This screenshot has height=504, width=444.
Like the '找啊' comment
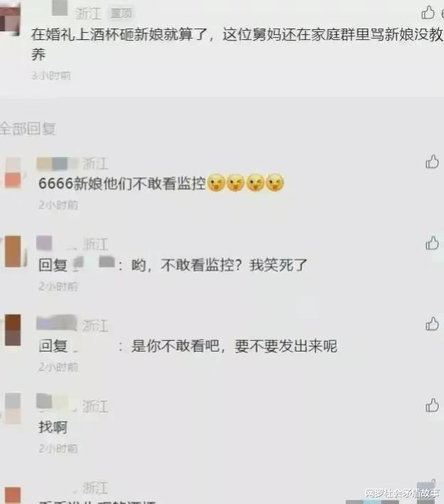pos(432,405)
